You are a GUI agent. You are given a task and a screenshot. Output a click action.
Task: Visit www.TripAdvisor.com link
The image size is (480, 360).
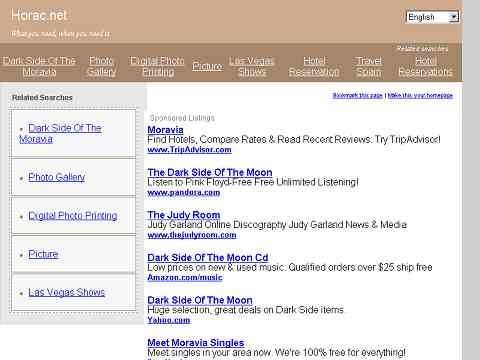[x=189, y=150]
